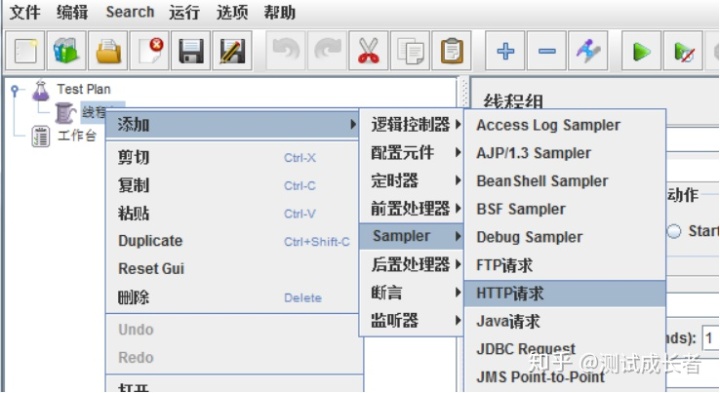Click the Cut scissors icon
This screenshot has height=393, width=720.
click(368, 51)
